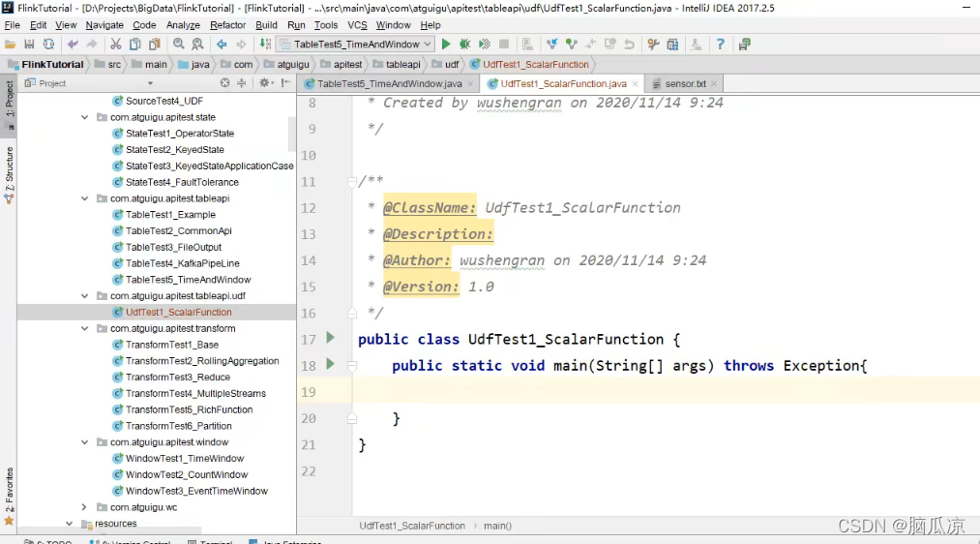Fold the Javadoc comment at line 11
980x544 pixels.
[x=352, y=182]
